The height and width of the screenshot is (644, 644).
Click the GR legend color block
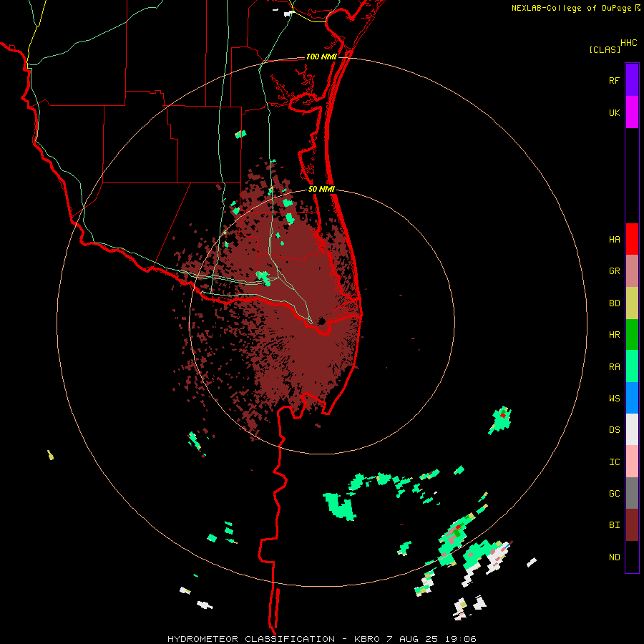[632, 271]
